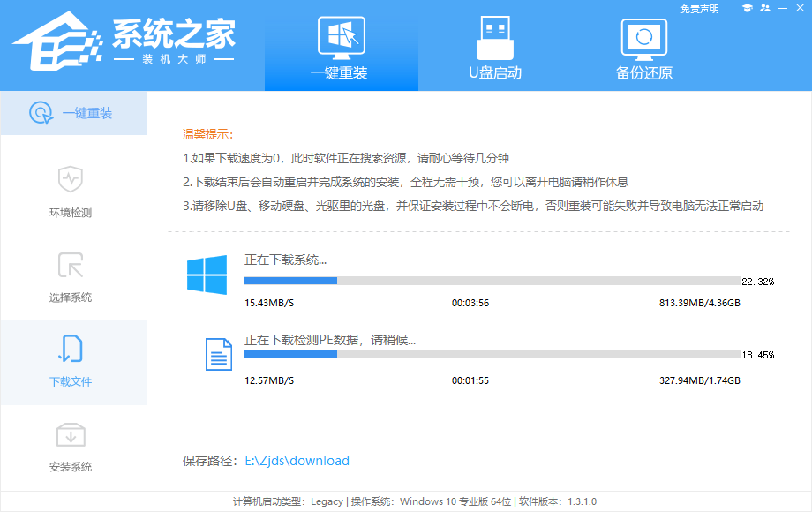Click the 免责声明 disclaimer link
Viewport: 812px width, 512px height.
coord(699,9)
